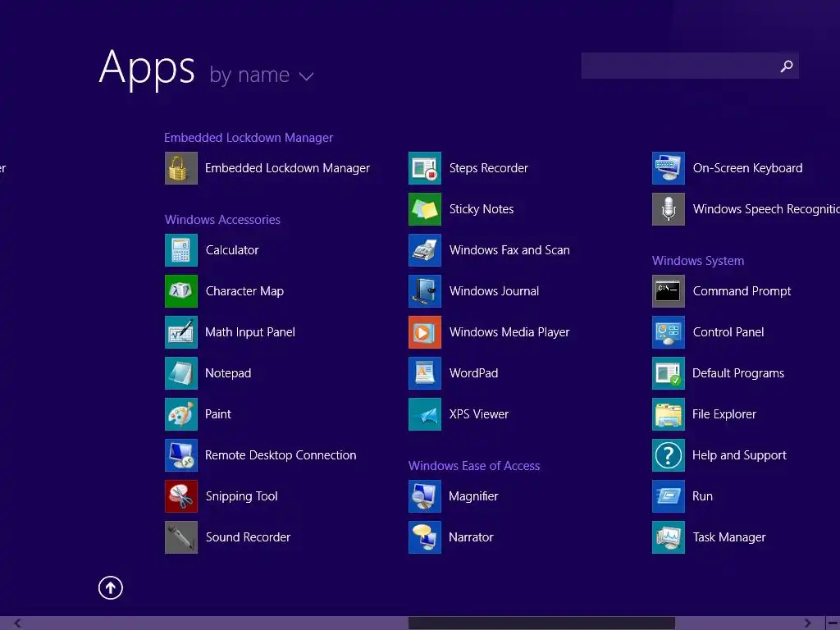
Task: Open Notepad via its icon
Action: pyautogui.click(x=181, y=373)
